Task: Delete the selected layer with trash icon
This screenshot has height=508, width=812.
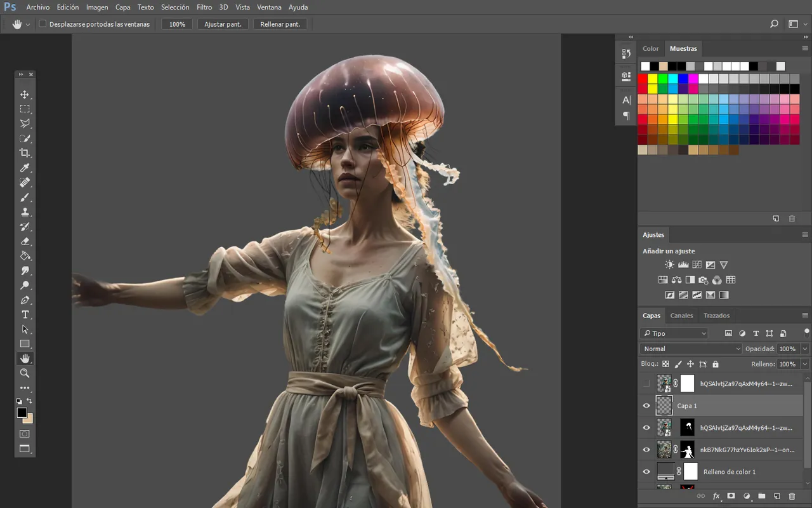Action: click(x=792, y=496)
